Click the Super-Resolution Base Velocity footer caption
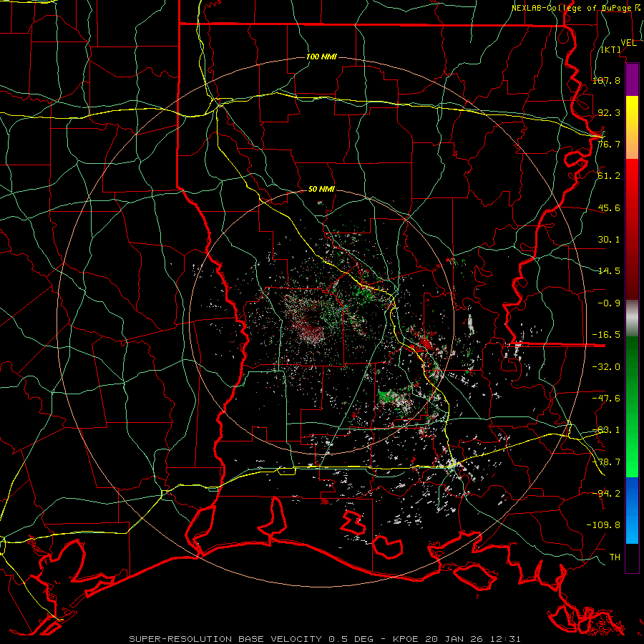This screenshot has height=644, width=644. 325,639
